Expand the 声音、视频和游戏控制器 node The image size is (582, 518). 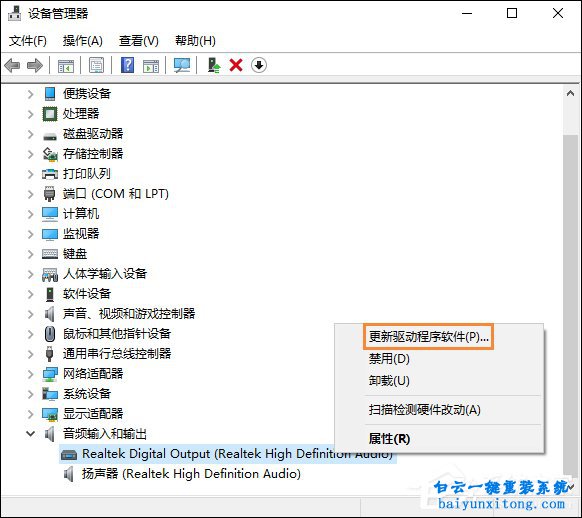pyautogui.click(x=30, y=314)
